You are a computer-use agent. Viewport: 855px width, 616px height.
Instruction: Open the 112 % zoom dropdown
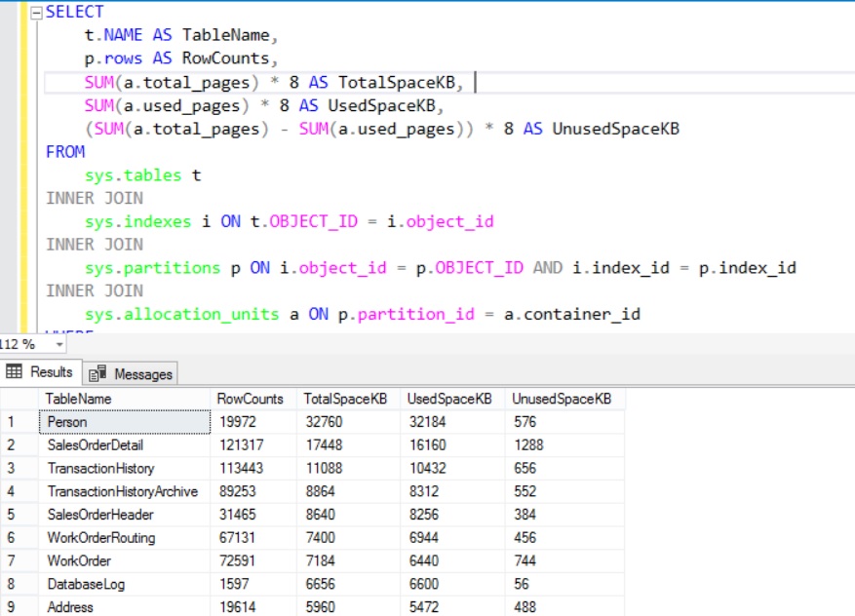click(58, 344)
